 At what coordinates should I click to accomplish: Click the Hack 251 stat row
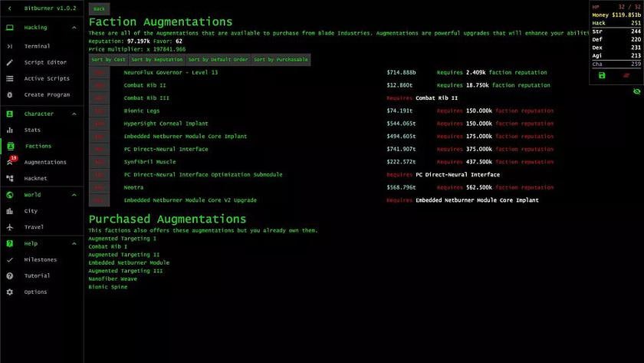(616, 23)
